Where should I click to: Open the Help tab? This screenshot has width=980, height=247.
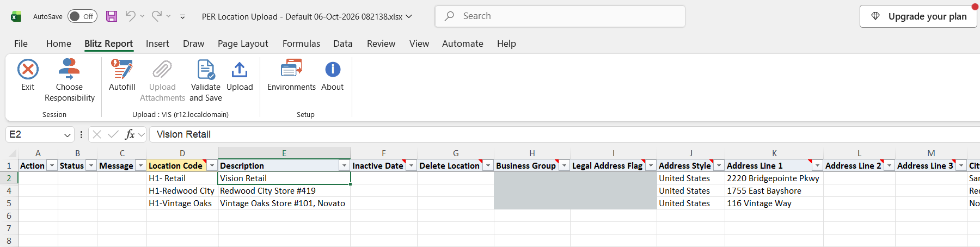[506, 44]
